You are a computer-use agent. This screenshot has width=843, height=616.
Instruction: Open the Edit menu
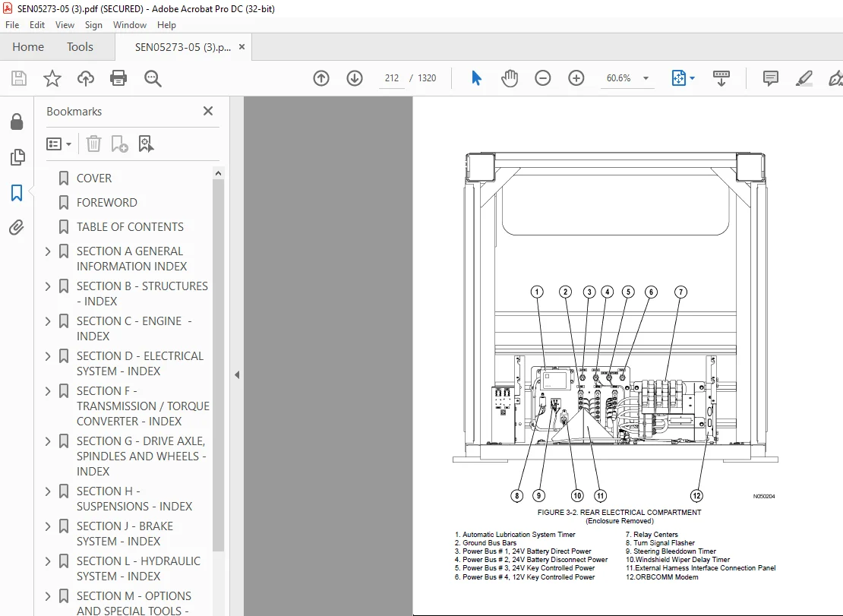(36, 25)
